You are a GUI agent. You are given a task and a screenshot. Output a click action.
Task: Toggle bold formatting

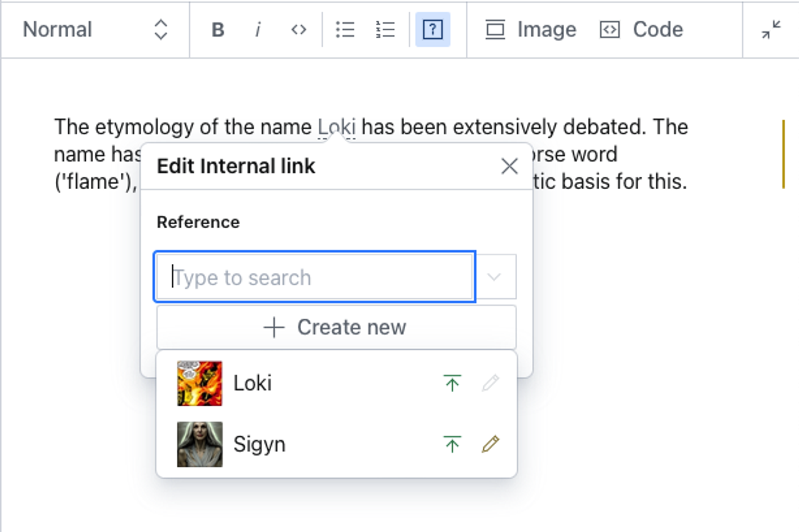(x=218, y=30)
